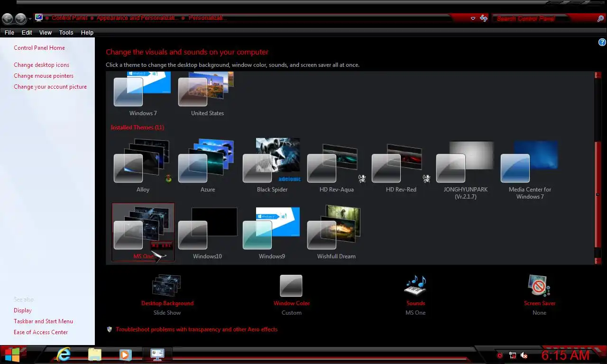The height and width of the screenshot is (364, 607).
Task: Open the View menu
Action: (46, 33)
